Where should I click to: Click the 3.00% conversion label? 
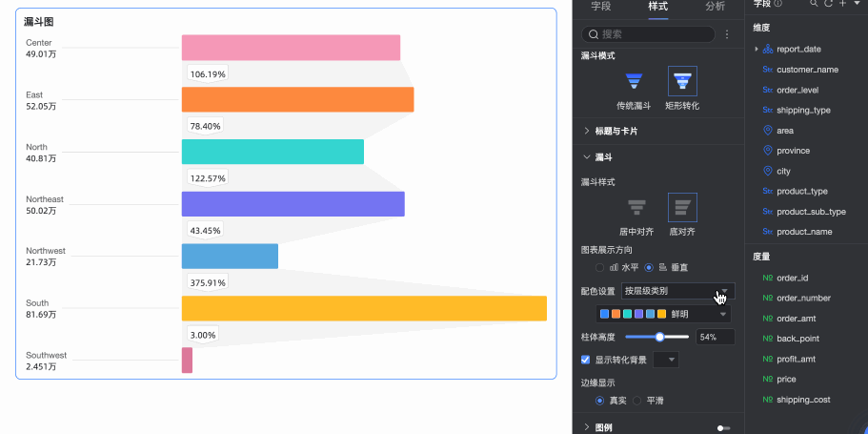point(203,335)
